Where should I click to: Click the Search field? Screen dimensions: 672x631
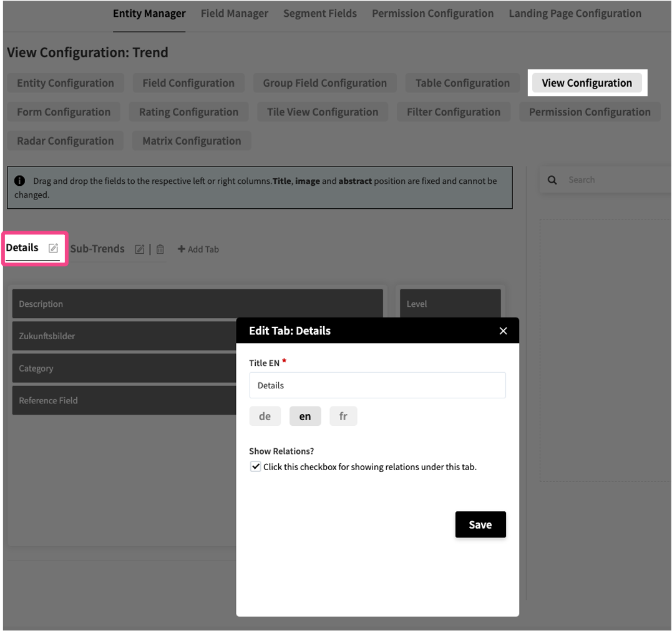click(611, 180)
